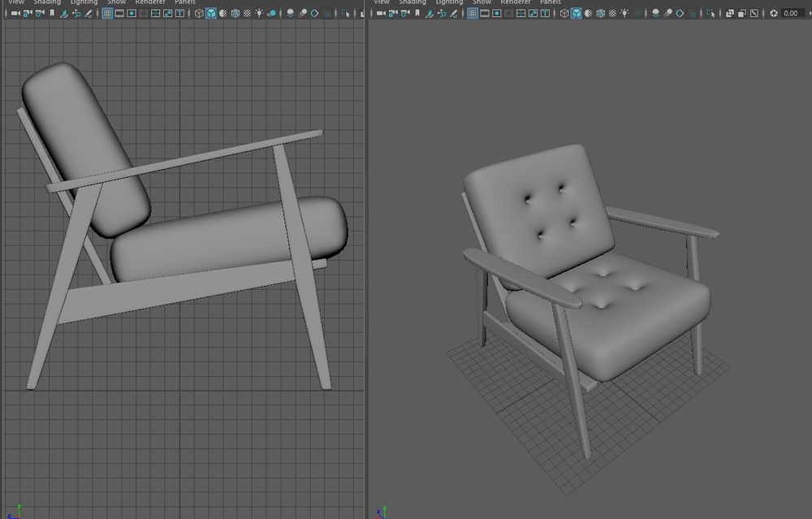Click camera Bookmarks icon in left panel
Screen dimensions: 812x519
coord(52,14)
